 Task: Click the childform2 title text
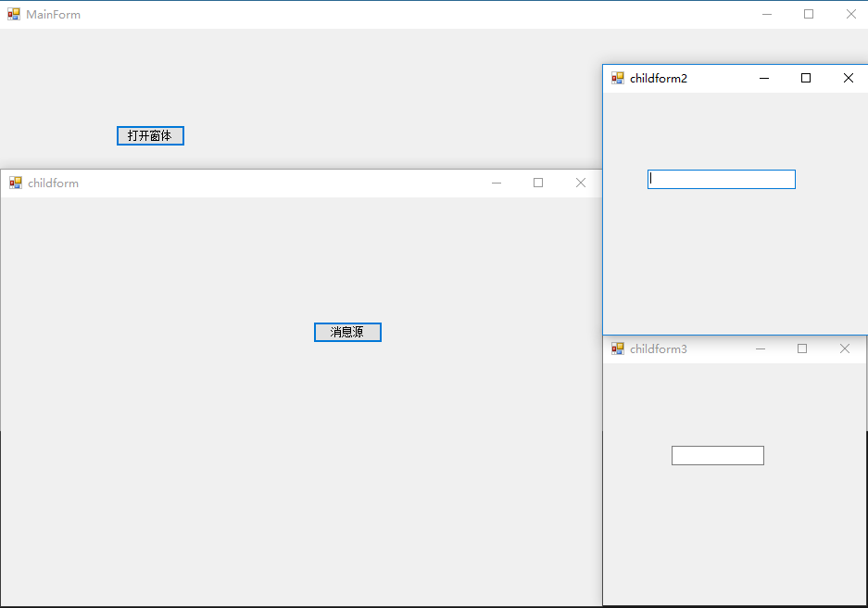pyautogui.click(x=659, y=78)
